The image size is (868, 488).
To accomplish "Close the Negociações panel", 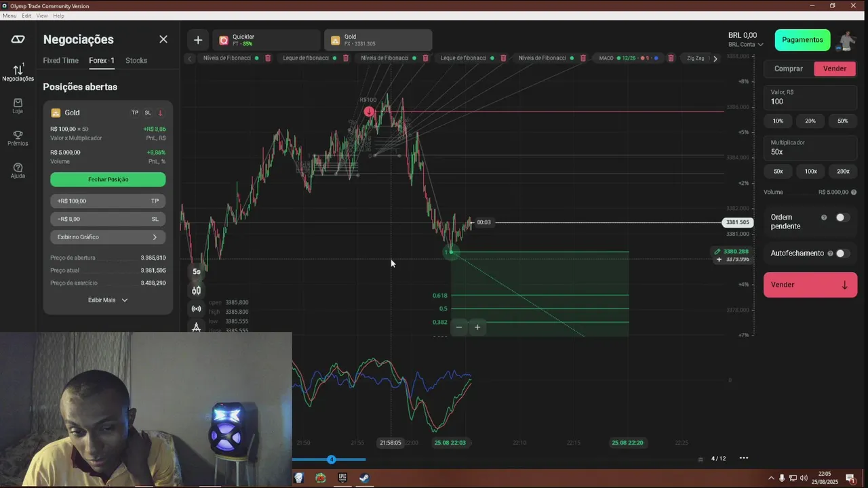I will [x=163, y=39].
